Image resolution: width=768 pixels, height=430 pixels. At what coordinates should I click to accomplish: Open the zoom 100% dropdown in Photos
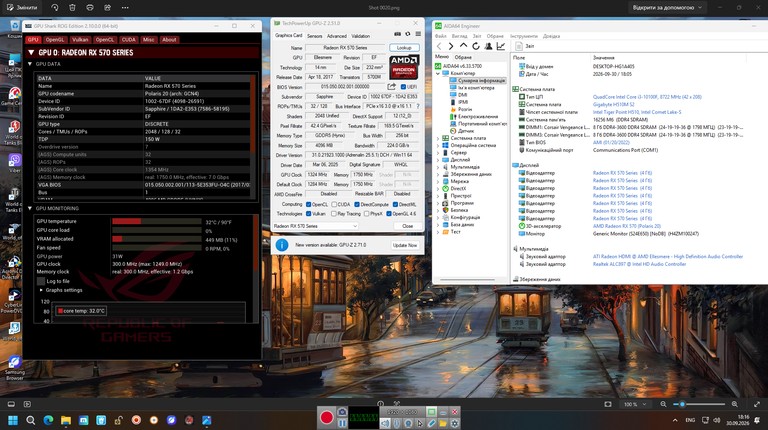[635, 405]
